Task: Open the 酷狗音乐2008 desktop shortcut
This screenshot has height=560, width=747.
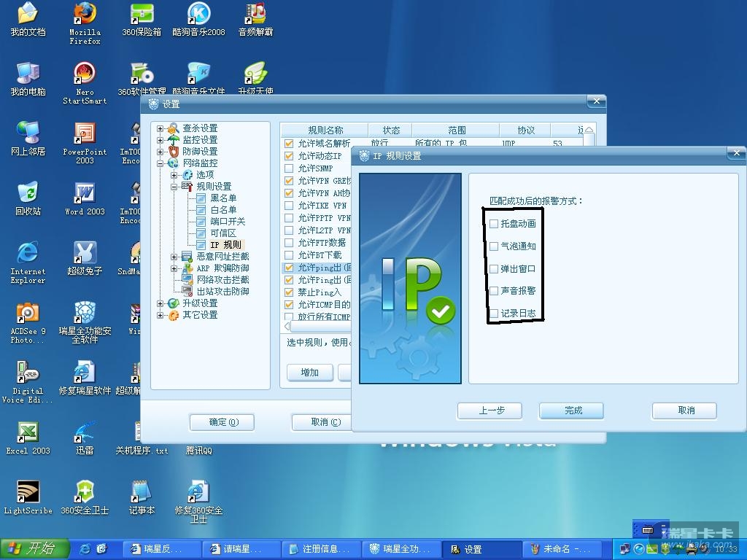Action: (198, 16)
